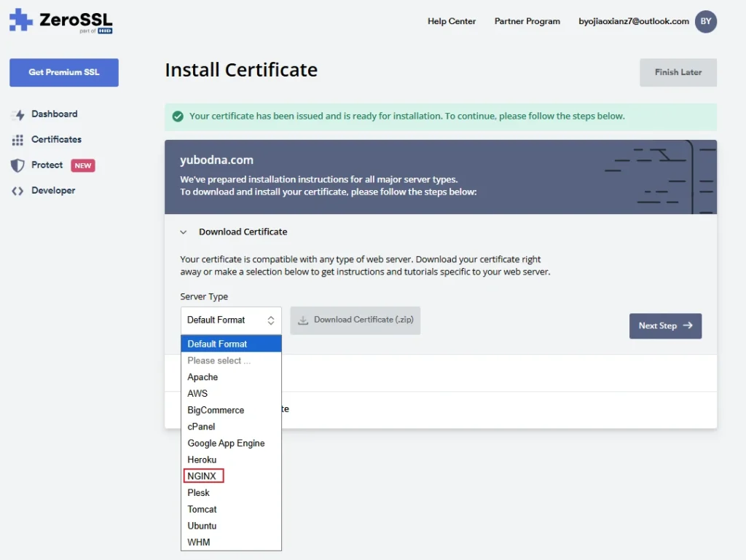Click the Finish Later button

pos(678,72)
